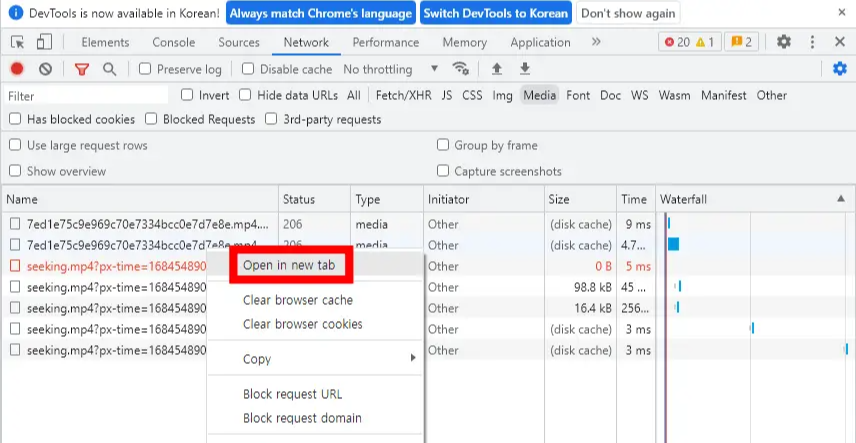Show All request types

click(x=354, y=96)
